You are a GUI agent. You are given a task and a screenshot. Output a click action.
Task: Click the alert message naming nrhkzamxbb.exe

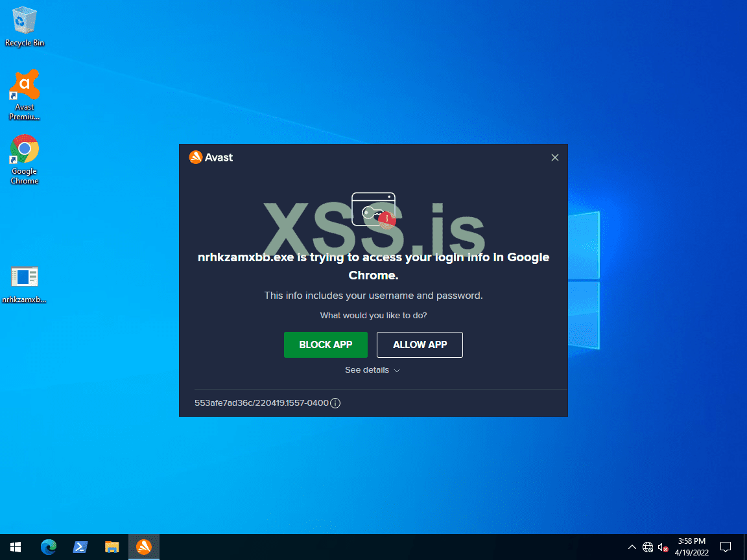click(373, 266)
